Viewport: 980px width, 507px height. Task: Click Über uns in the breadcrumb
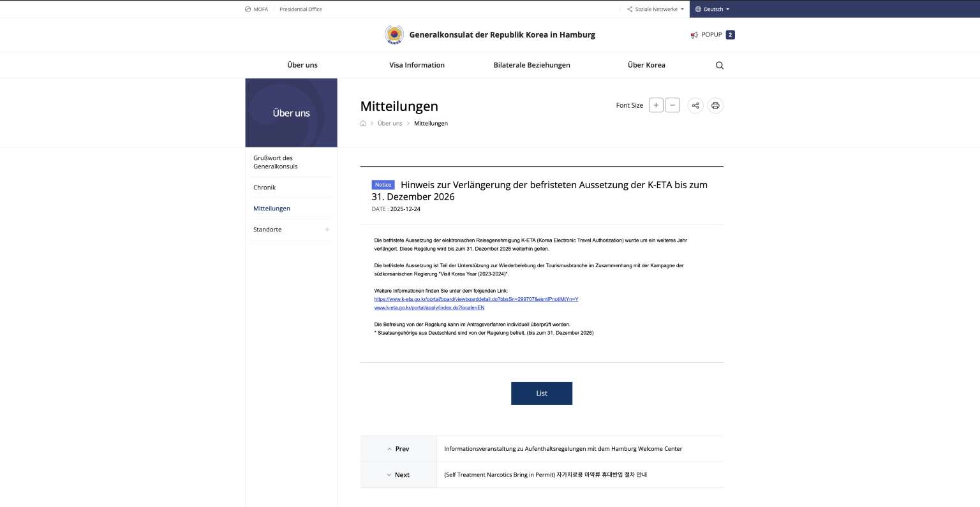click(390, 124)
